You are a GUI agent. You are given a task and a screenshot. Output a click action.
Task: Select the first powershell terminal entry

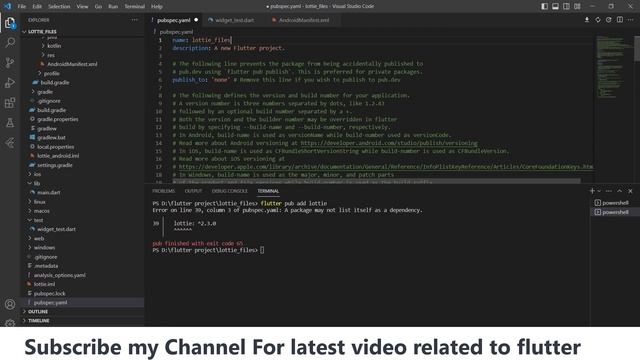pos(615,202)
